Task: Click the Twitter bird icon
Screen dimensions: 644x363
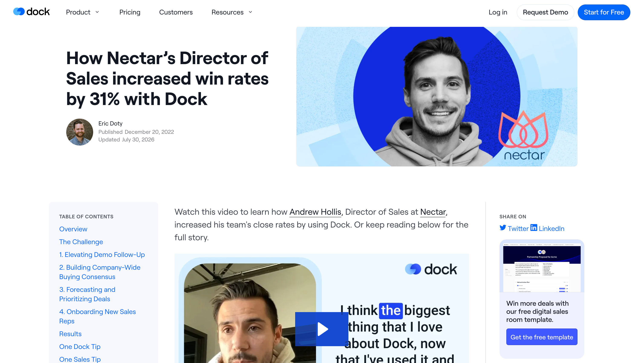Action: tap(502, 228)
